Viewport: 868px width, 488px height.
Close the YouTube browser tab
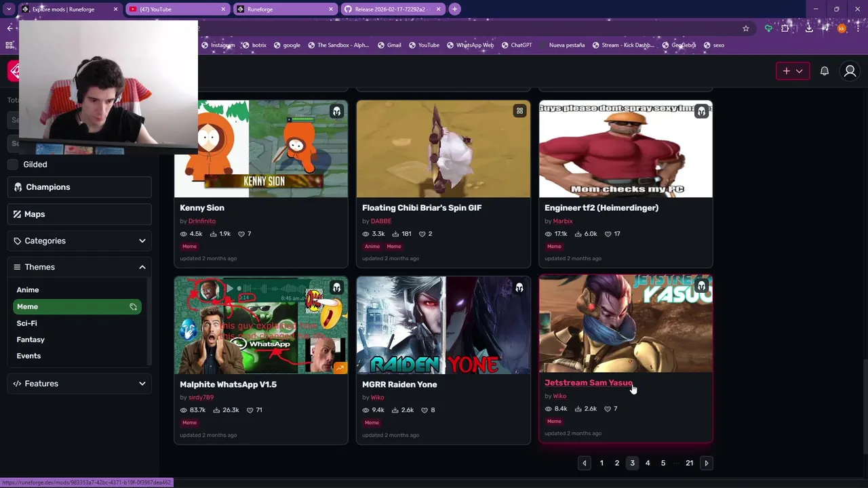pos(223,9)
